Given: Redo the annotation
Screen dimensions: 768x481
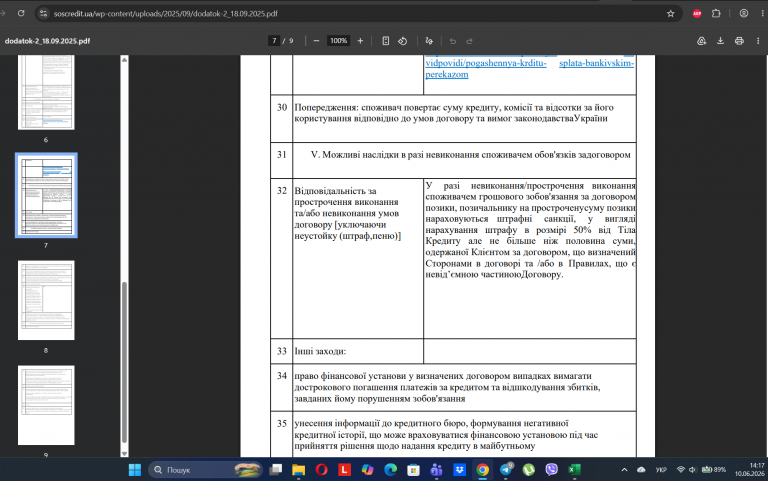Looking at the screenshot, I should click(469, 41).
